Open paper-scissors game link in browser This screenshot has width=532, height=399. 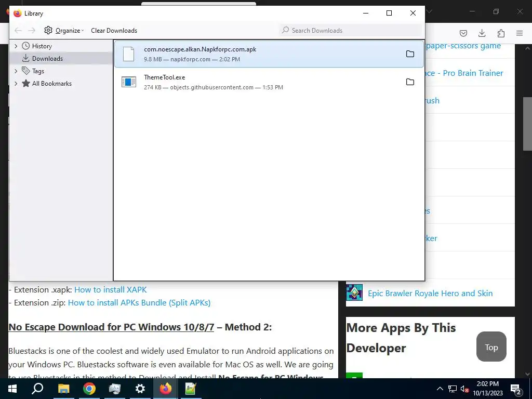(463, 46)
